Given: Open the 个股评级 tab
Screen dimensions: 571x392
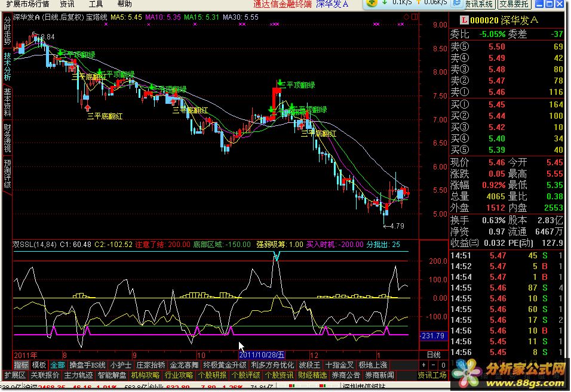Looking at the screenshot, I should (x=246, y=375).
